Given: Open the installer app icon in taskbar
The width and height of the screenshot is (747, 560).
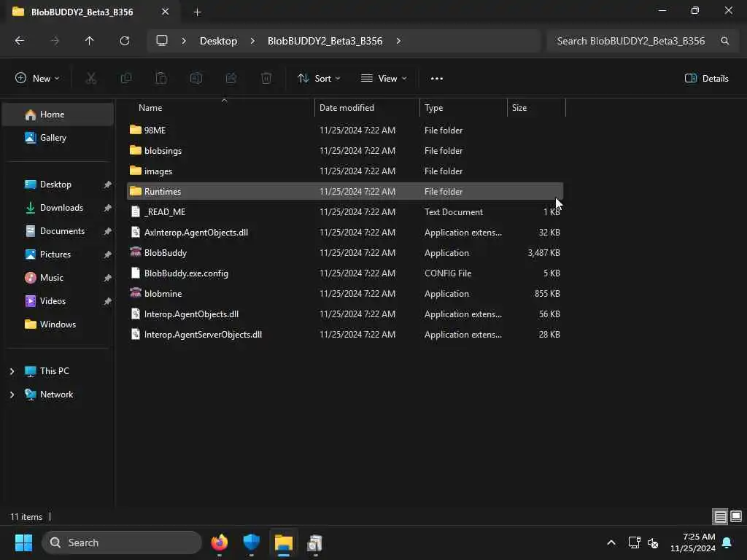Looking at the screenshot, I should click(315, 542).
